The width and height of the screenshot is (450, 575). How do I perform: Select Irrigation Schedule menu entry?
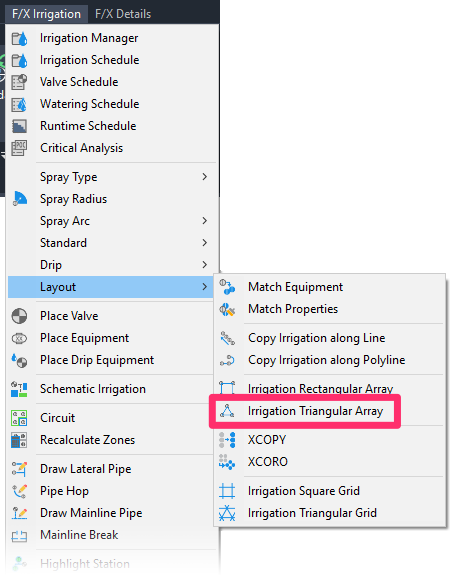click(x=111, y=60)
